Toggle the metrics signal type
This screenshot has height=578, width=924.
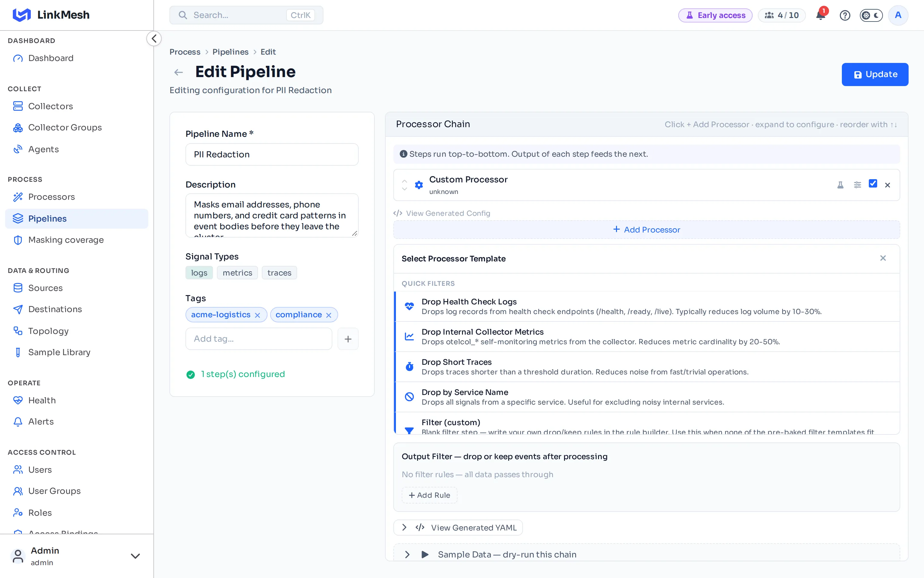237,273
